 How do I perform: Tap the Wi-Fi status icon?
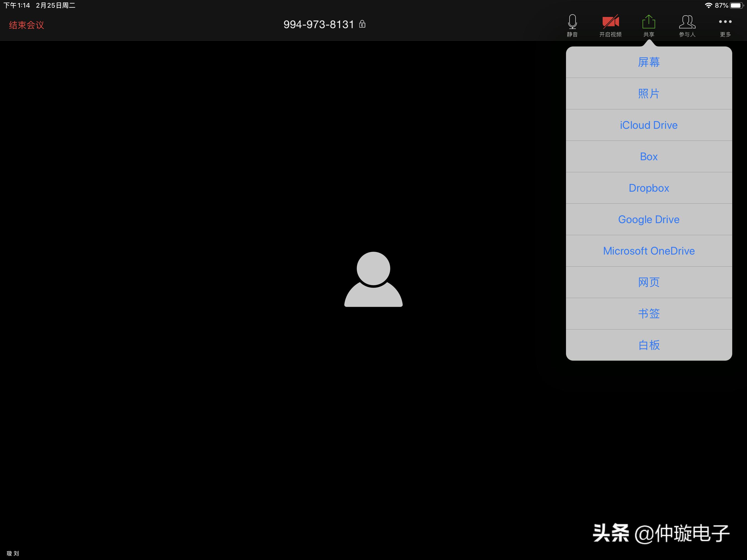point(708,5)
